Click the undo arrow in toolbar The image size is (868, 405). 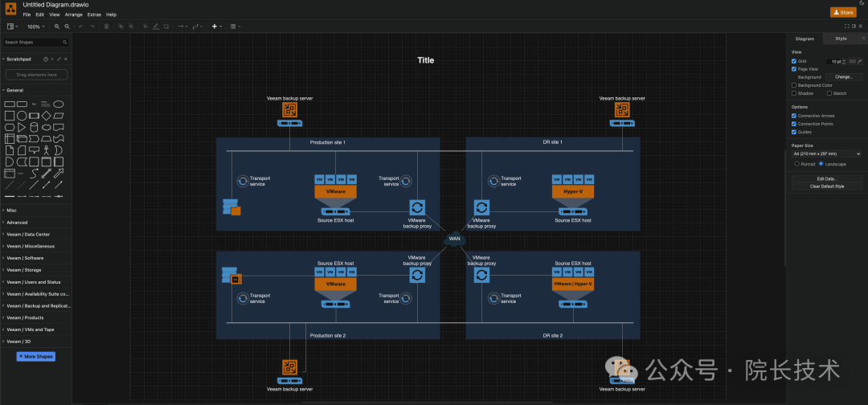(x=81, y=26)
